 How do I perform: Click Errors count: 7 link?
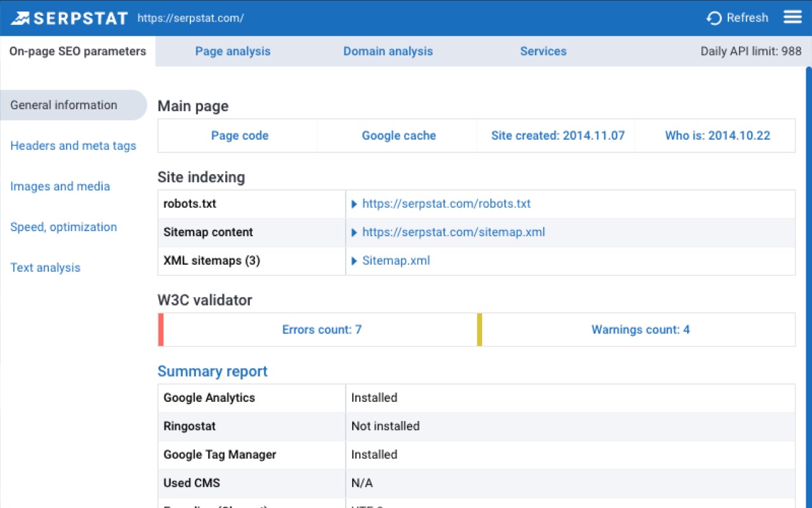click(322, 330)
